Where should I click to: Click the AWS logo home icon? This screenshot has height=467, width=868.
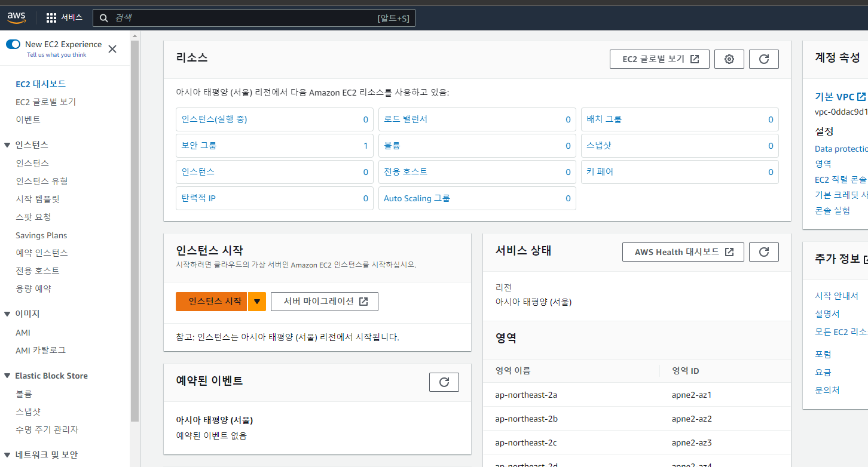coord(16,17)
